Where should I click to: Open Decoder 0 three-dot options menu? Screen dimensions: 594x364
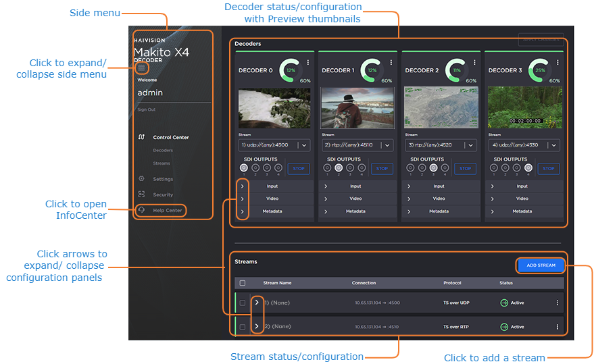coord(308,63)
